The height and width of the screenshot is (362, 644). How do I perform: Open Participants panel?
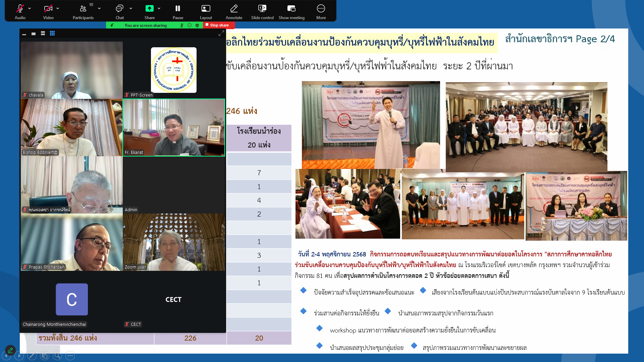(x=83, y=9)
